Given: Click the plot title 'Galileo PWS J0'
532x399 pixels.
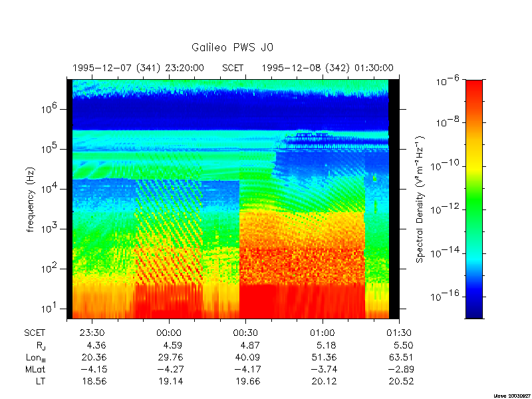Looking at the screenshot, I should (232, 47).
